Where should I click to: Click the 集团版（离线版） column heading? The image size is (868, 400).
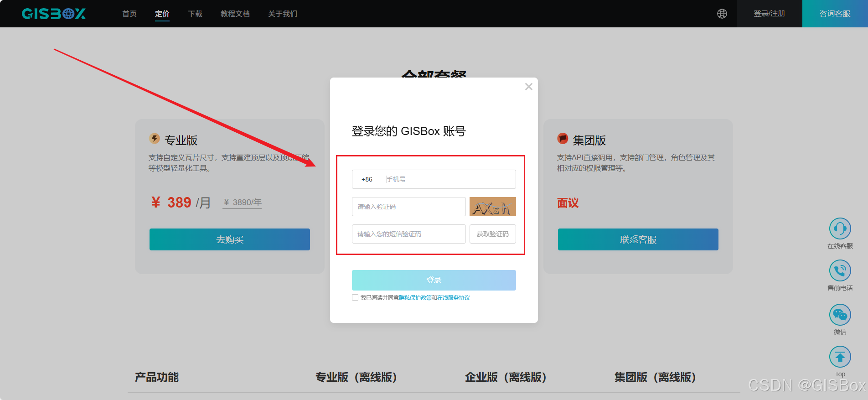pyautogui.click(x=656, y=377)
